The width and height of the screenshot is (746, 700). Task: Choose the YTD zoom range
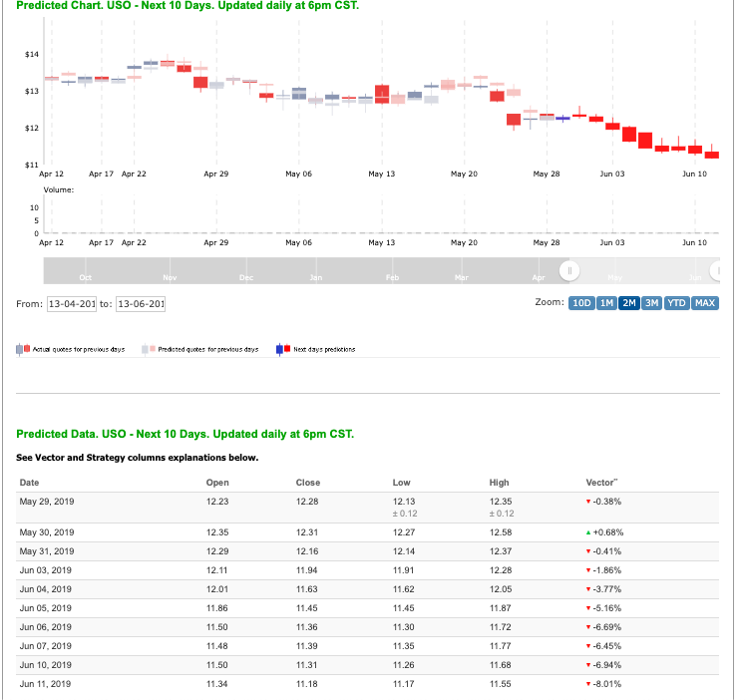[676, 303]
